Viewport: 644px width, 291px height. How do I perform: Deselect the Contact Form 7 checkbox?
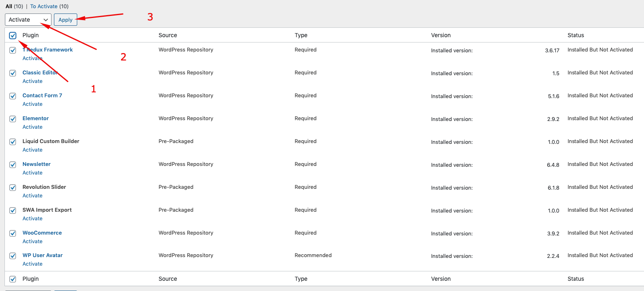pos(13,96)
